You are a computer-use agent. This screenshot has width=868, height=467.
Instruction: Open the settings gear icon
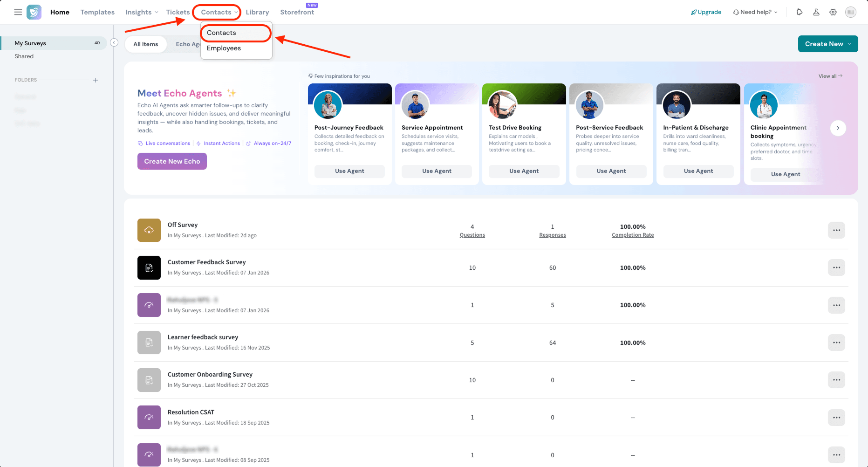point(833,12)
